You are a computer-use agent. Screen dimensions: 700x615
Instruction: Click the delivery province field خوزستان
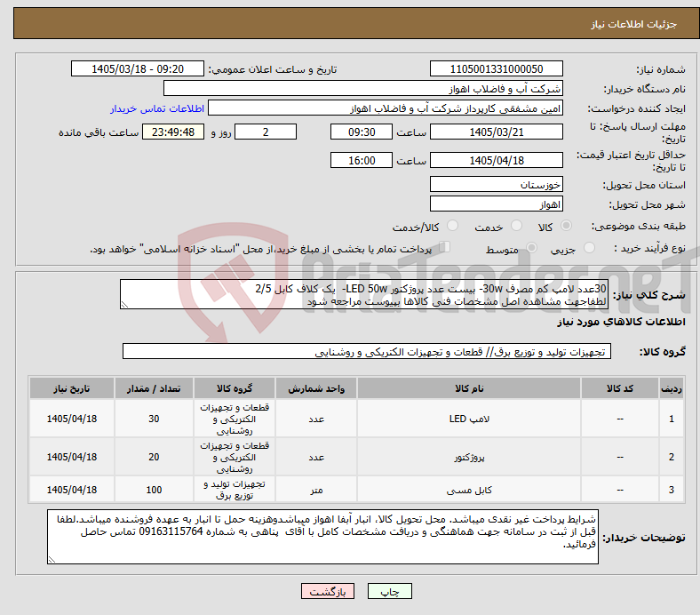(496, 185)
